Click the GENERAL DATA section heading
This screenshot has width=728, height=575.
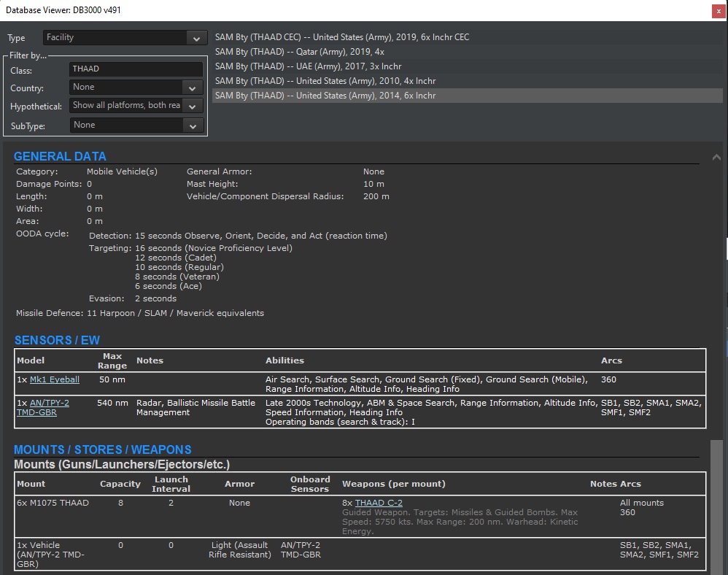click(60, 156)
